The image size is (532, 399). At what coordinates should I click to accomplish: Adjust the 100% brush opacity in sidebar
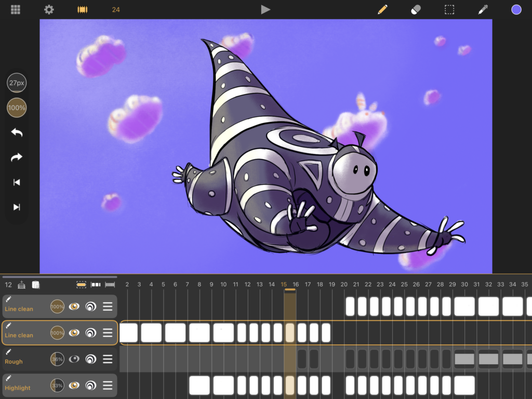(17, 108)
